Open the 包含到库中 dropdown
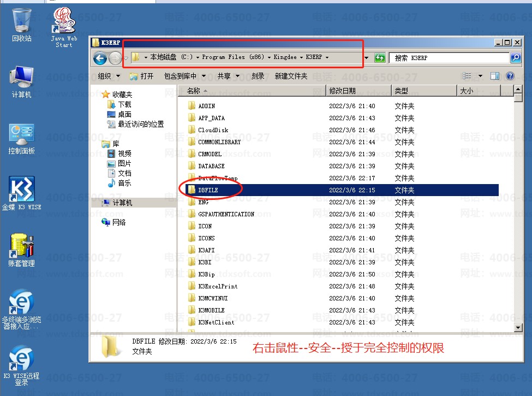 [185, 76]
